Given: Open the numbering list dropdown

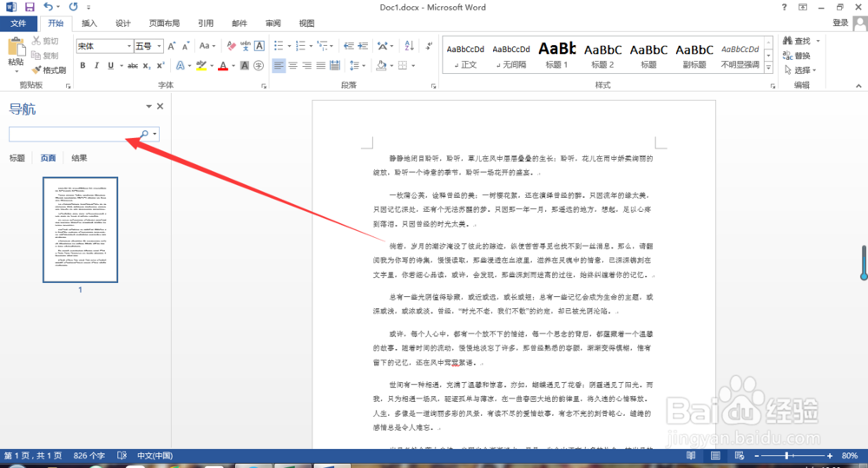Looking at the screenshot, I should (311, 46).
